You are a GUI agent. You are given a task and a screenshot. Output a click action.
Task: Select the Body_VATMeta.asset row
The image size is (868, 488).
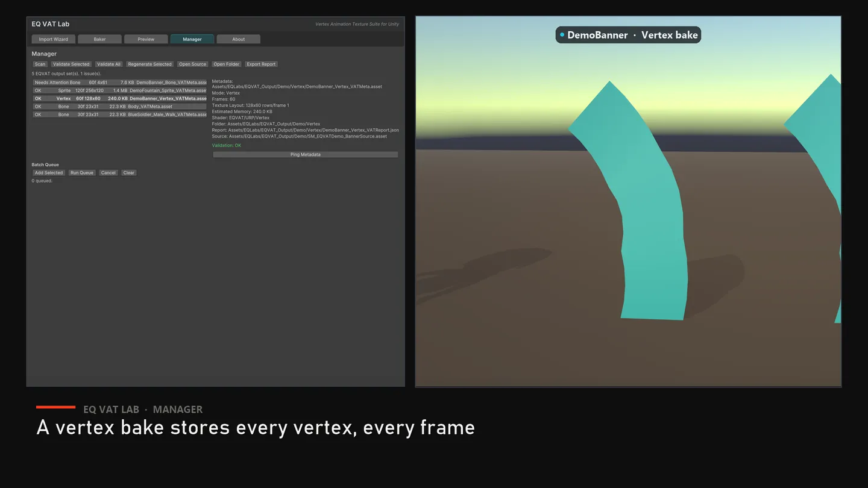[x=119, y=107]
